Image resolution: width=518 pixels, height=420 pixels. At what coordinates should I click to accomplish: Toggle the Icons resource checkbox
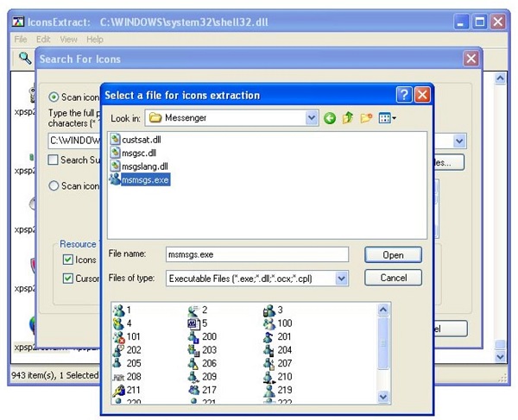[68, 260]
